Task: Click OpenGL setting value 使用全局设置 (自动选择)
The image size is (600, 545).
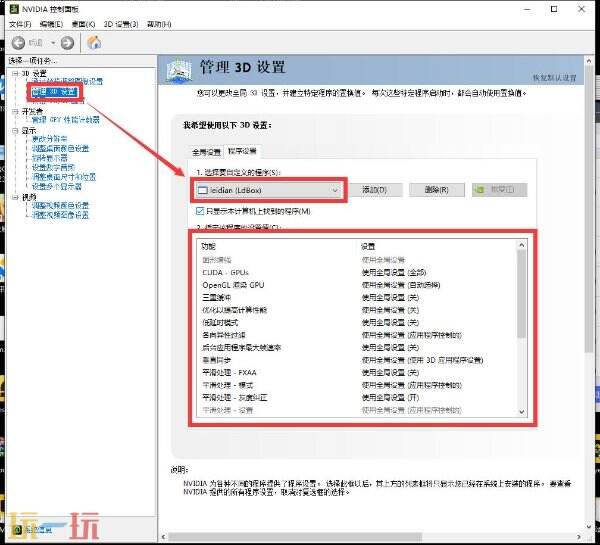Action: [x=401, y=285]
